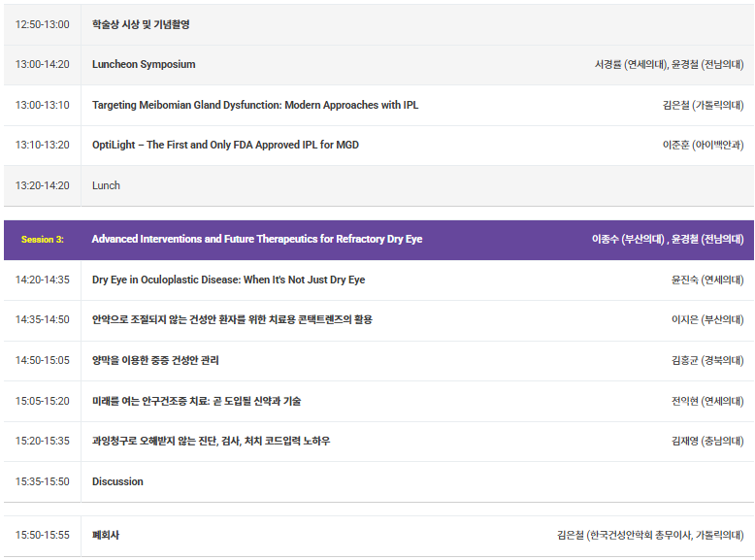Click the Oculoplastic Disease talk speaker name
This screenshot has width=755, height=560.
coord(707,280)
